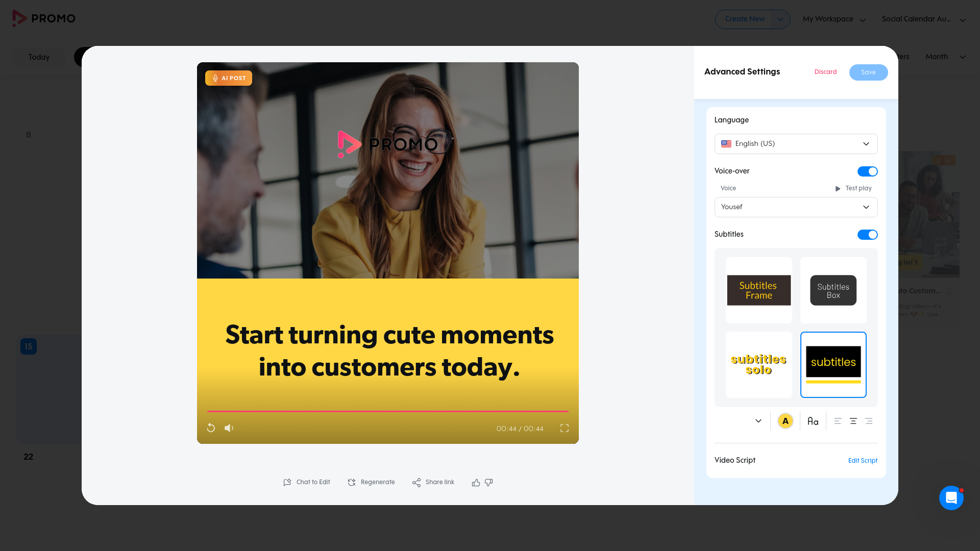The height and width of the screenshot is (551, 980).
Task: Pick the yellow subtitle text color swatch
Action: (785, 421)
